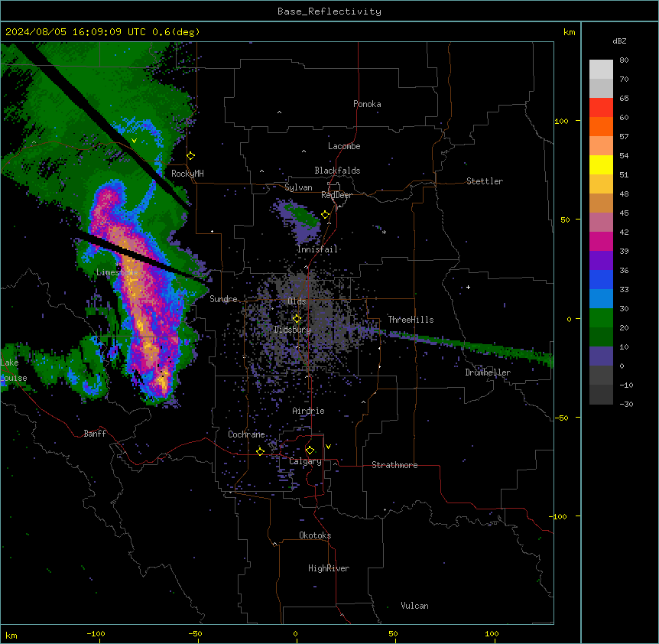
Task: Click the Base_Reflectivity title text
Action: point(329,11)
